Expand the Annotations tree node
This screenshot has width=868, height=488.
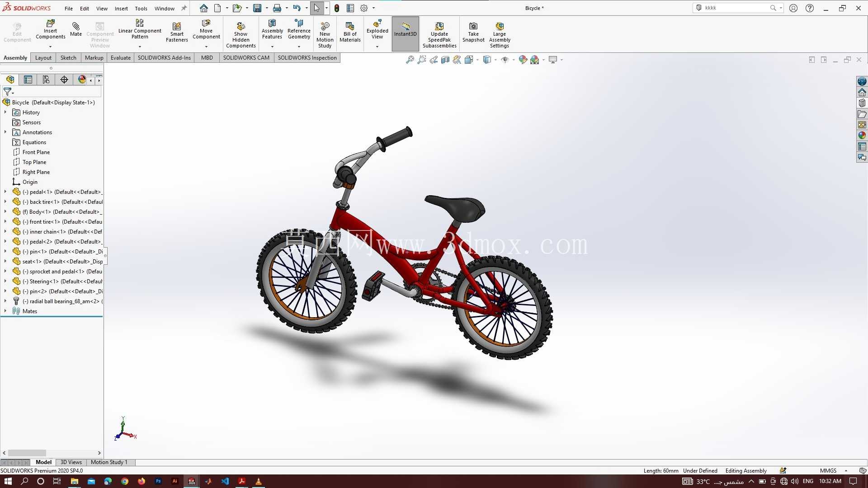coord(5,132)
